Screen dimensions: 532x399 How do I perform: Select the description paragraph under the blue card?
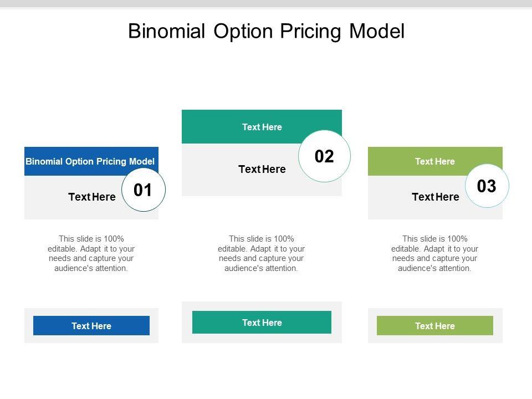click(x=91, y=254)
